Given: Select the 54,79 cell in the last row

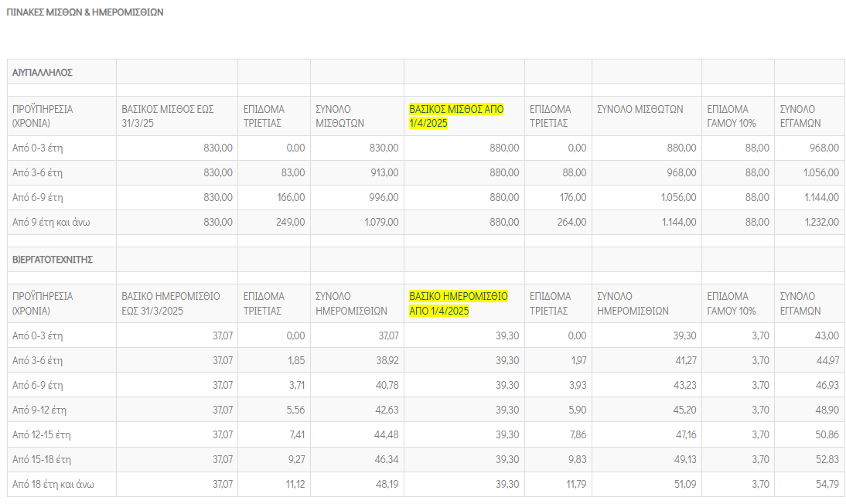Looking at the screenshot, I should click(x=827, y=485).
